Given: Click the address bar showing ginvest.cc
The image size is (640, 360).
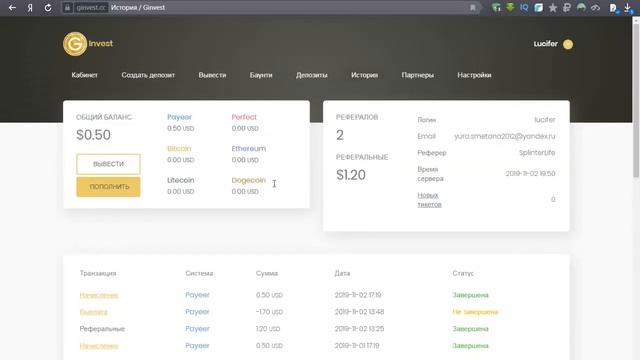Looking at the screenshot, I should 269,7.
